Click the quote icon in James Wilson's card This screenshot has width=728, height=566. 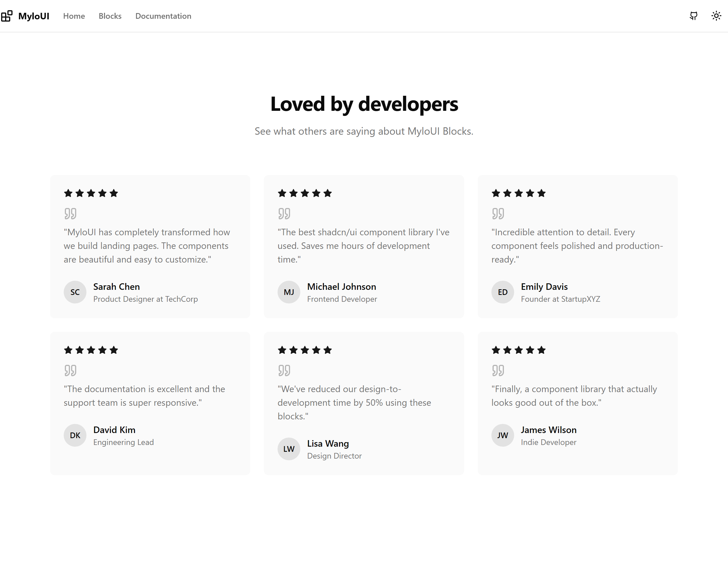(x=498, y=371)
